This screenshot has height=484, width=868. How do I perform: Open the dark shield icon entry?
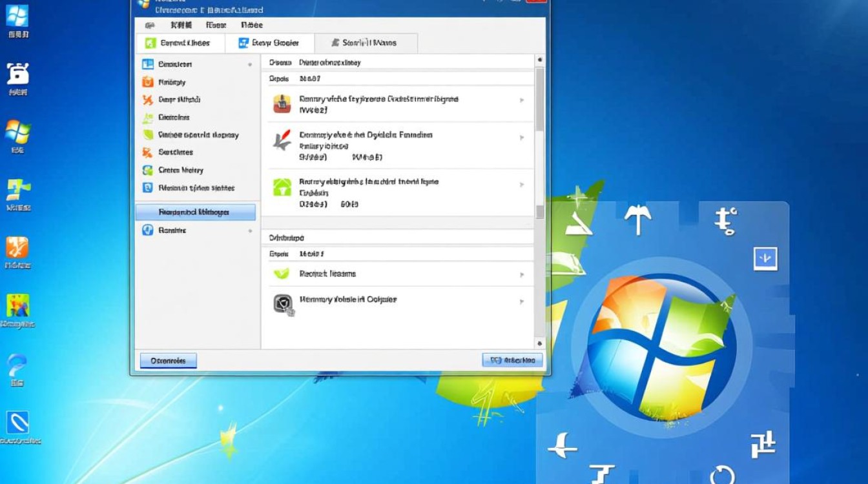(283, 303)
